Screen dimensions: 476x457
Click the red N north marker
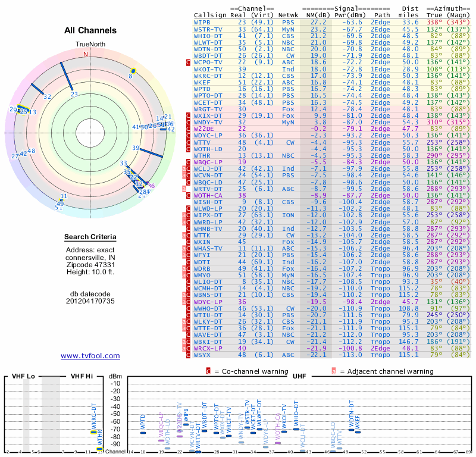(x=86, y=54)
